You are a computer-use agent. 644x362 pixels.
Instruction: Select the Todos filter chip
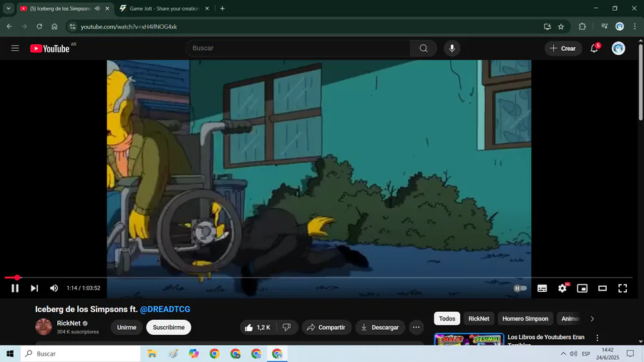pyautogui.click(x=447, y=318)
